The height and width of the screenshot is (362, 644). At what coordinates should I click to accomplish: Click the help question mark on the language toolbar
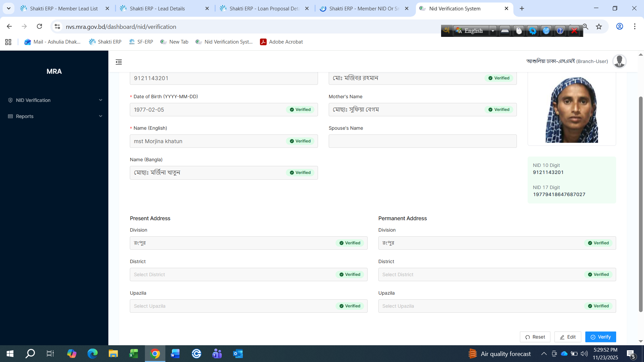coord(560,31)
